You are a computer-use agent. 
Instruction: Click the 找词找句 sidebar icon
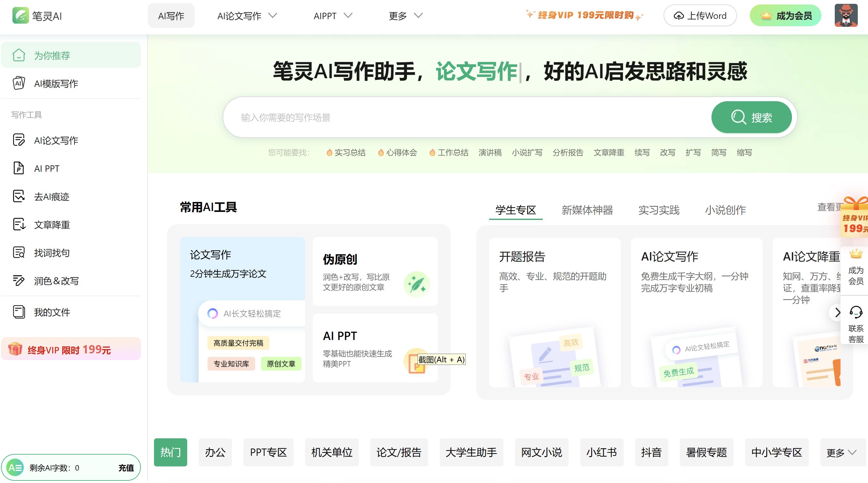(x=19, y=252)
